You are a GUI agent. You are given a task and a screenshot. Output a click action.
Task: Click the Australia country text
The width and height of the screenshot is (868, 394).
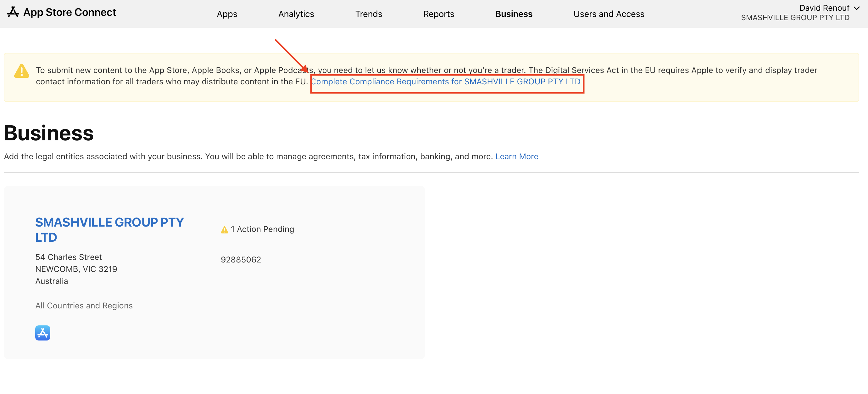52,281
